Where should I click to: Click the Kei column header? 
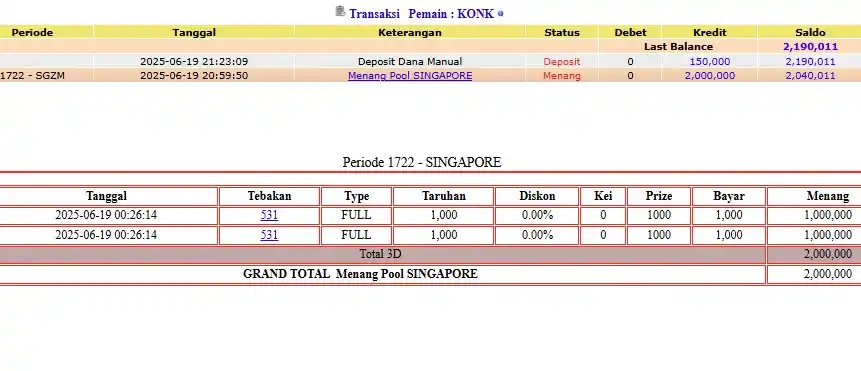tap(603, 196)
